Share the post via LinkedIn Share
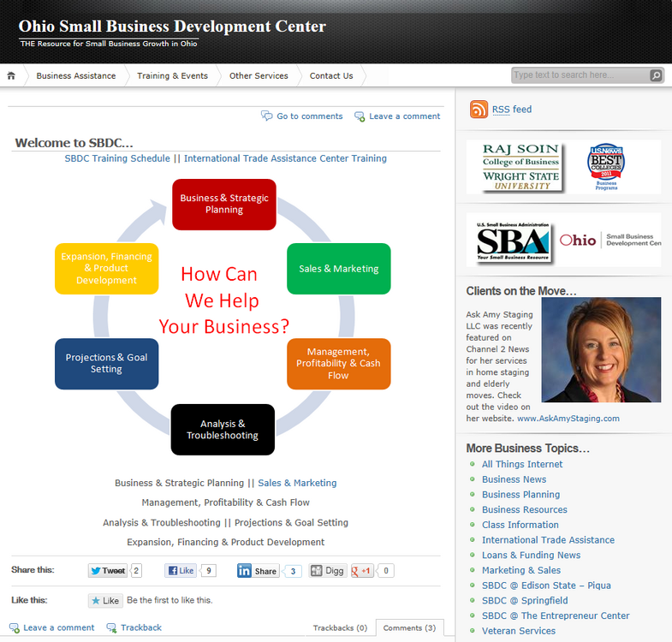 pyautogui.click(x=258, y=571)
